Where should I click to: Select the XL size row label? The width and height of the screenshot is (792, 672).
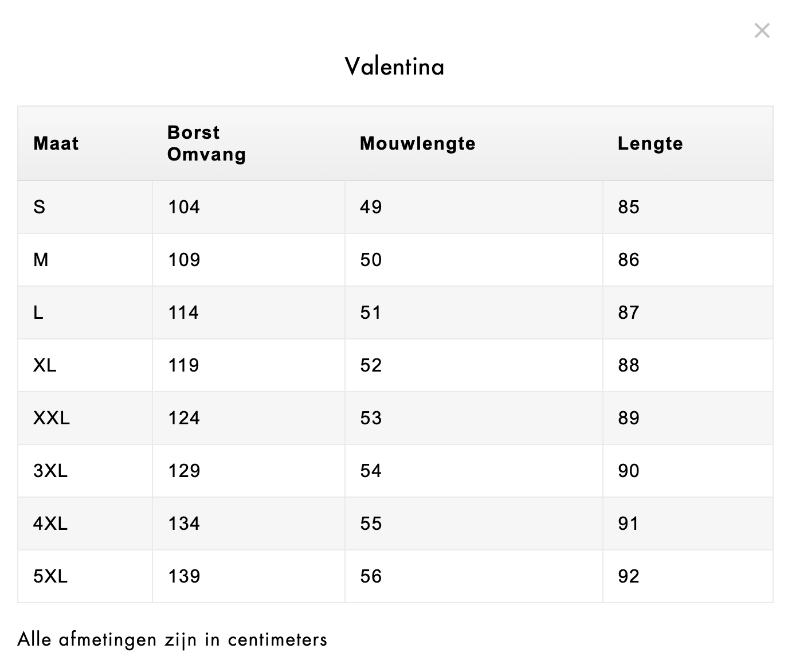coord(45,365)
